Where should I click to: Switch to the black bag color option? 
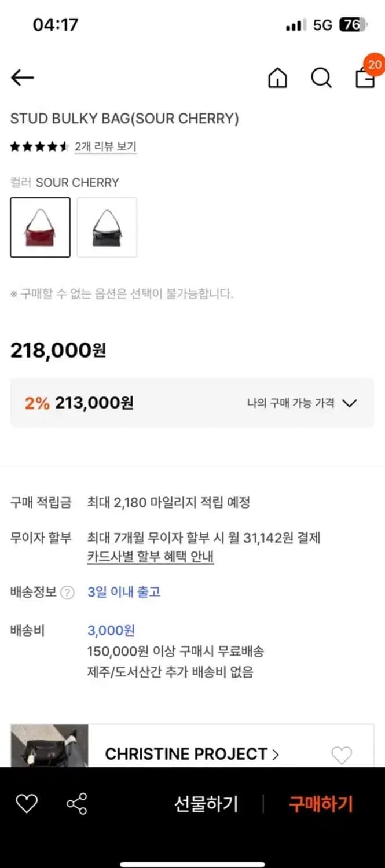tap(107, 227)
